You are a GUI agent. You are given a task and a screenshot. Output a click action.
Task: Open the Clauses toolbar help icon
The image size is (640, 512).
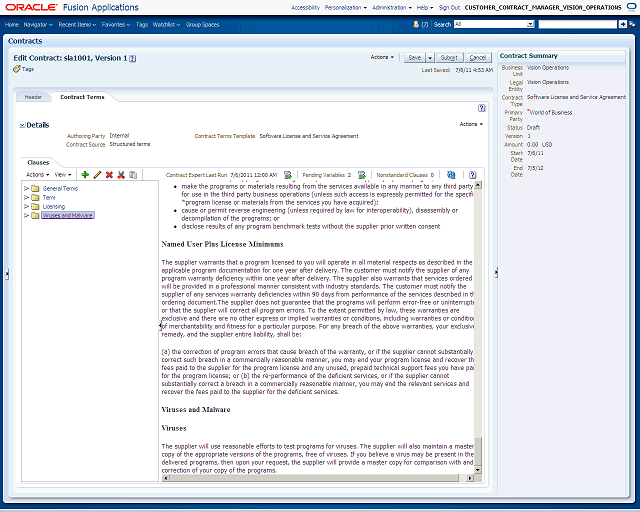pyautogui.click(x=473, y=175)
